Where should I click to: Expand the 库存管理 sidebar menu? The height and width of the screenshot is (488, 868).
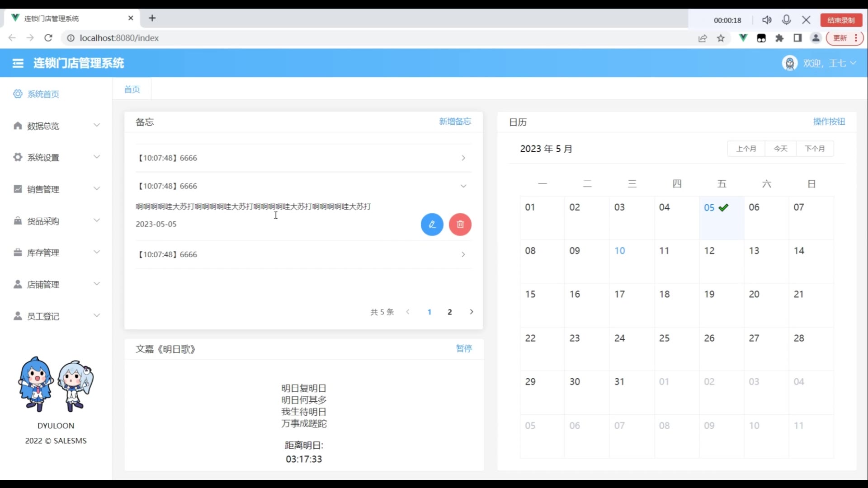pyautogui.click(x=56, y=253)
